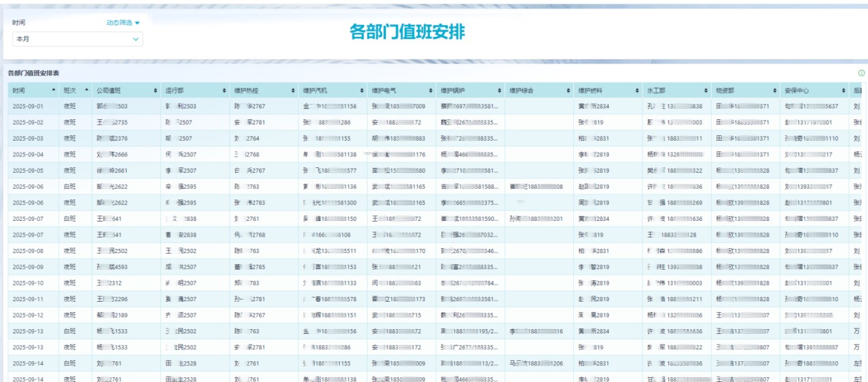
Task: Click the sort icon on 安保中心 column
Action: pos(843,91)
